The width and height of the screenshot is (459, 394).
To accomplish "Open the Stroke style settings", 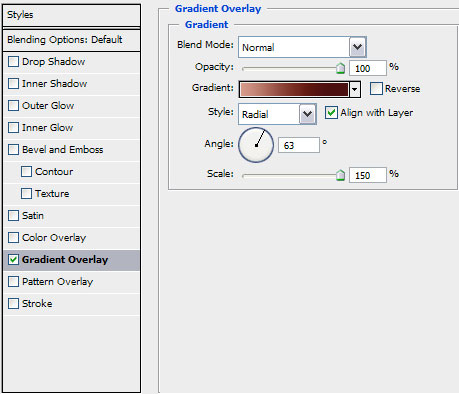I will coord(37,304).
